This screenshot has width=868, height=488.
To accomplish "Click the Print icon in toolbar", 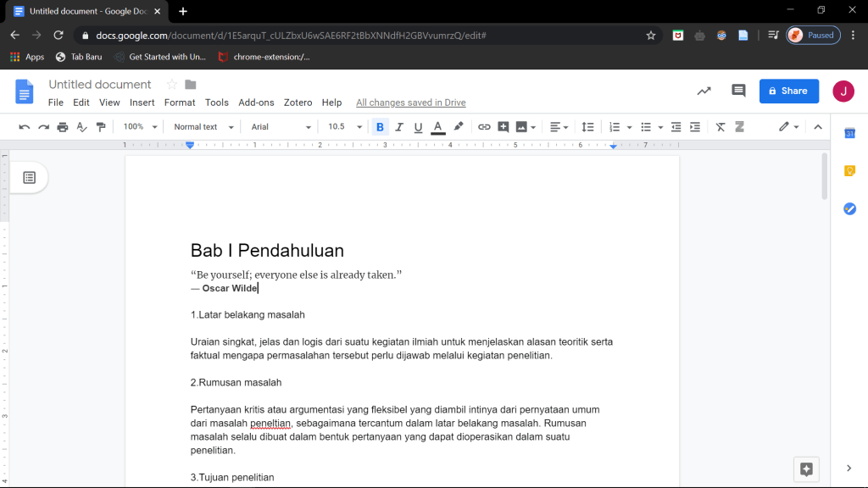I will tap(62, 127).
